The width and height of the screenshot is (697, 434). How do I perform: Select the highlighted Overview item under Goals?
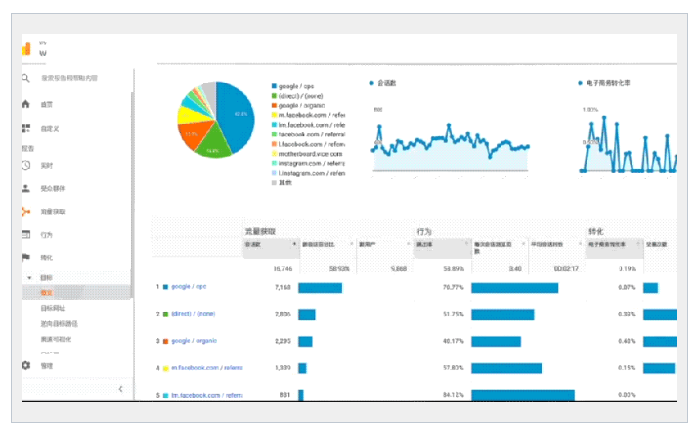pos(46,292)
